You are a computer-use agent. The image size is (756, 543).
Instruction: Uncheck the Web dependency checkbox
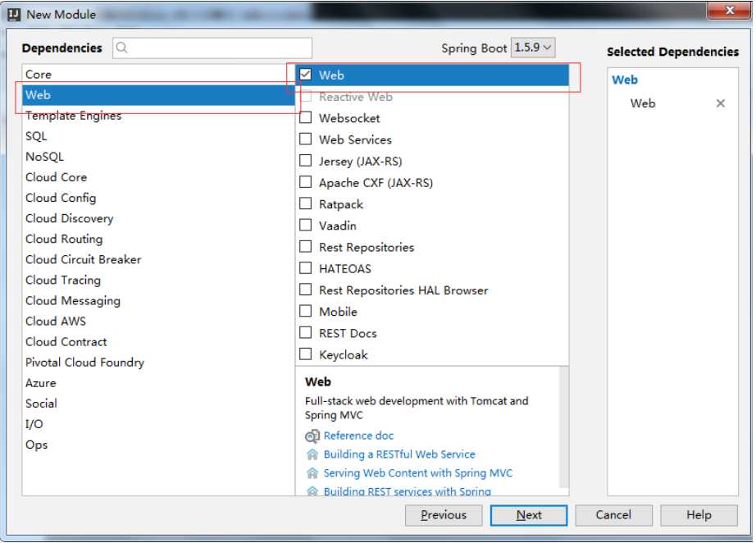tap(305, 75)
